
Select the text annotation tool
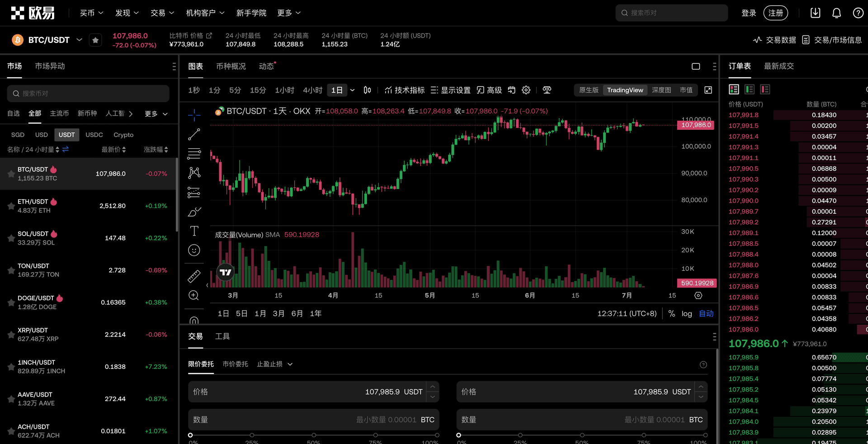tap(194, 231)
